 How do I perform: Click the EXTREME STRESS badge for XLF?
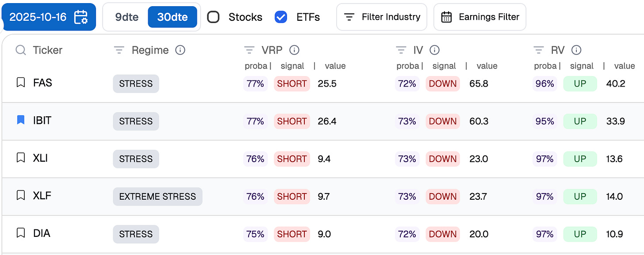click(x=157, y=197)
